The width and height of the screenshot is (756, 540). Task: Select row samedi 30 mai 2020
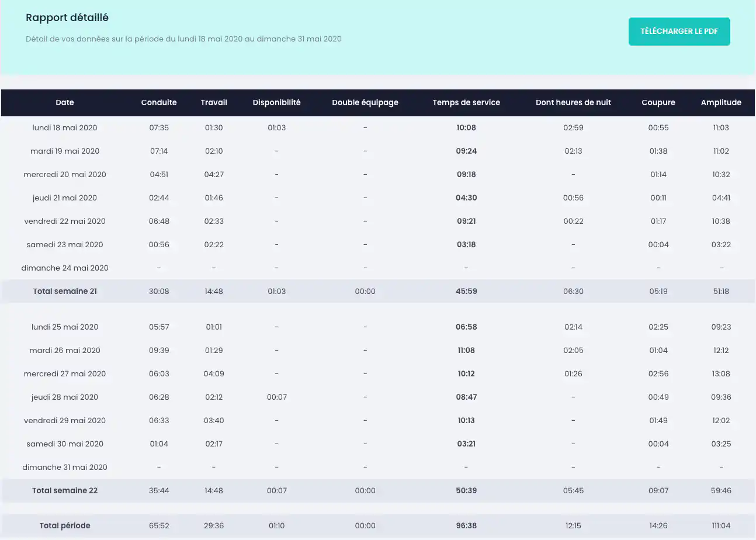(x=378, y=444)
